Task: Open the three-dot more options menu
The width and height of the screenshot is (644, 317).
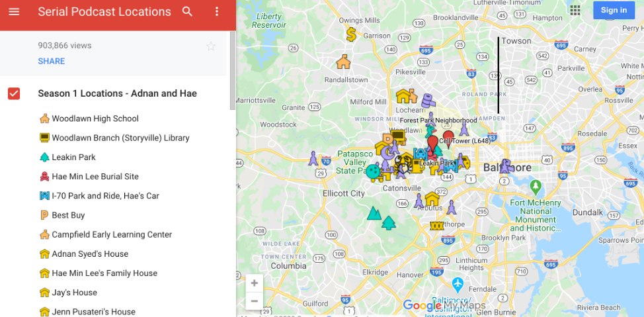Action: click(x=218, y=11)
